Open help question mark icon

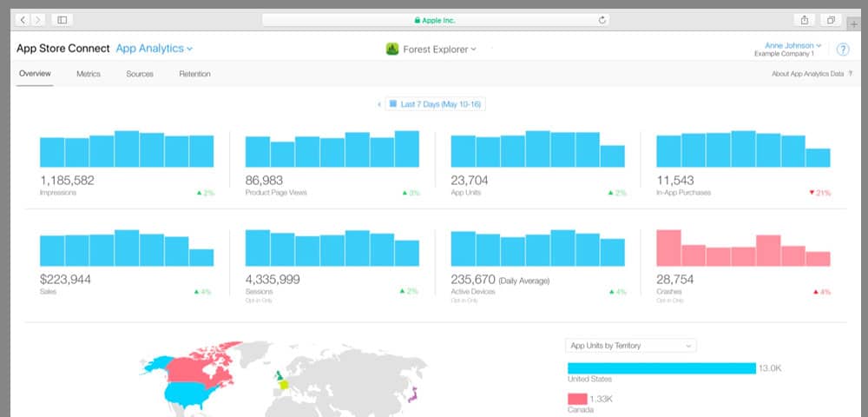tap(843, 50)
